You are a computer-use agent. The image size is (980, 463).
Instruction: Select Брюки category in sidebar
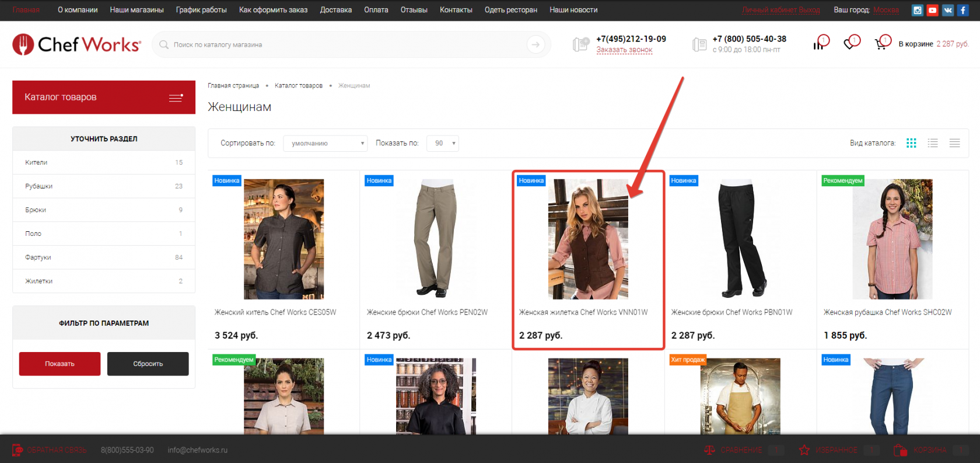[104, 210]
